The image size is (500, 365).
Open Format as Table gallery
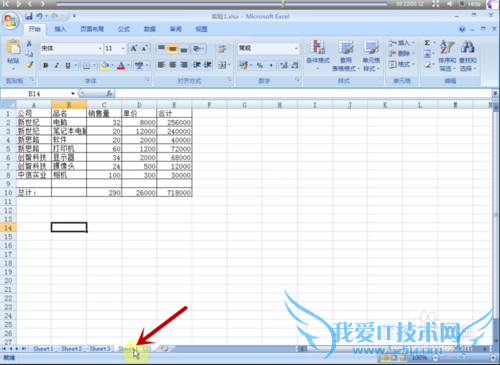[x=346, y=55]
